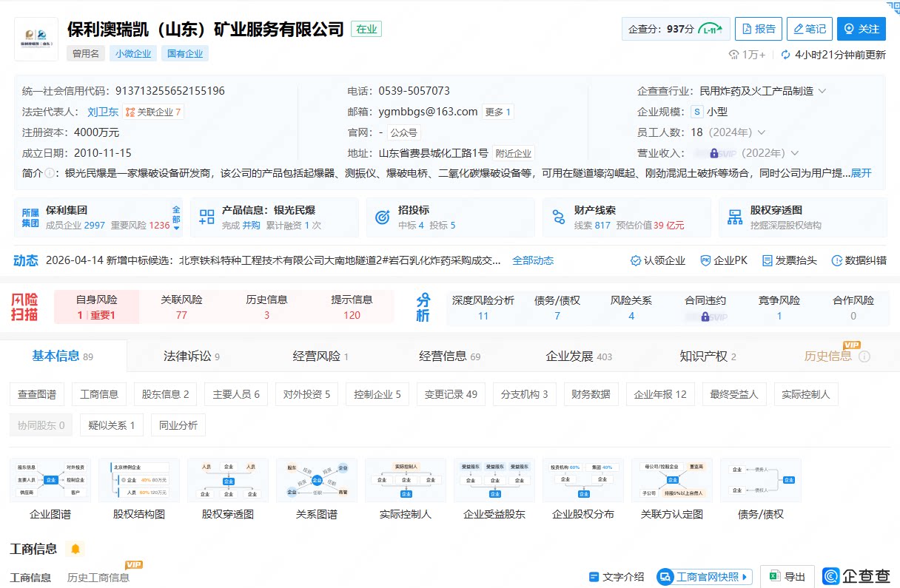Open 工商官网快照 dropdown

(705, 577)
